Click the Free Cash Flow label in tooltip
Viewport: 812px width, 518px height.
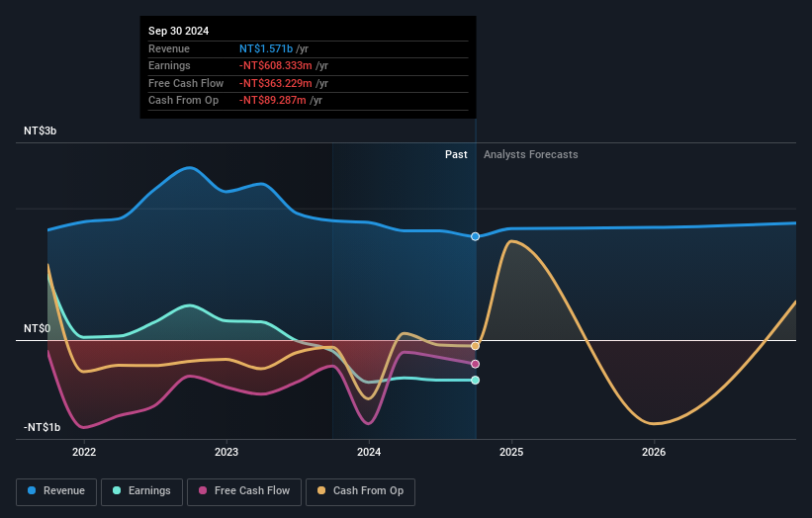186,83
